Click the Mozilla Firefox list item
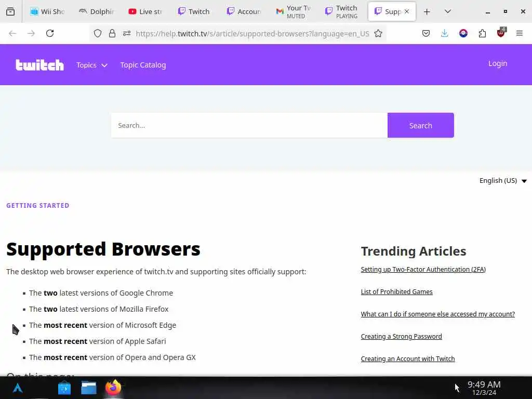 [x=99, y=309]
